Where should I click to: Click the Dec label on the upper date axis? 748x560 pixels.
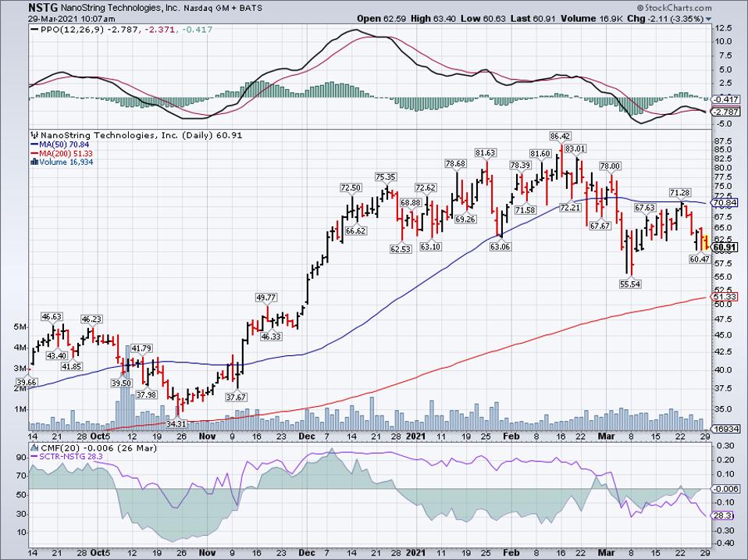point(308,436)
